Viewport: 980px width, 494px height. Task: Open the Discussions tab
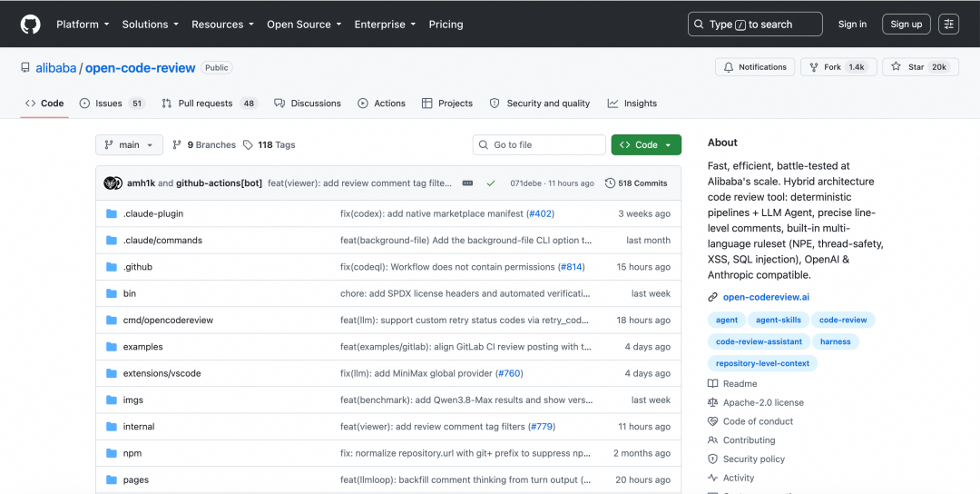pos(308,104)
